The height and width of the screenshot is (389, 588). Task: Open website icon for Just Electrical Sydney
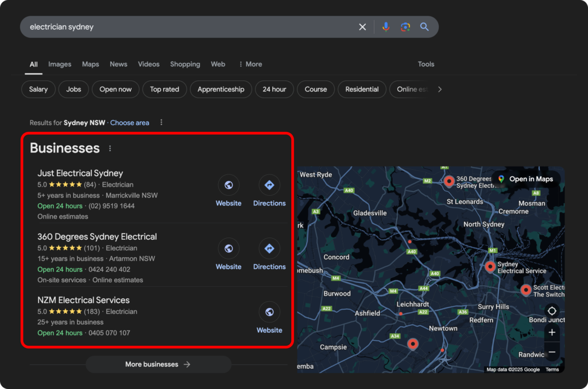229,185
